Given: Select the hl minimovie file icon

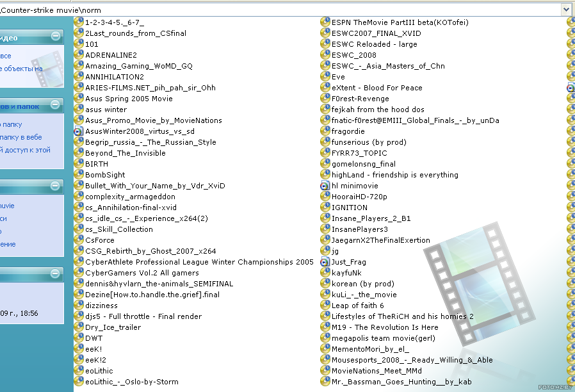Looking at the screenshot, I should pyautogui.click(x=325, y=186).
